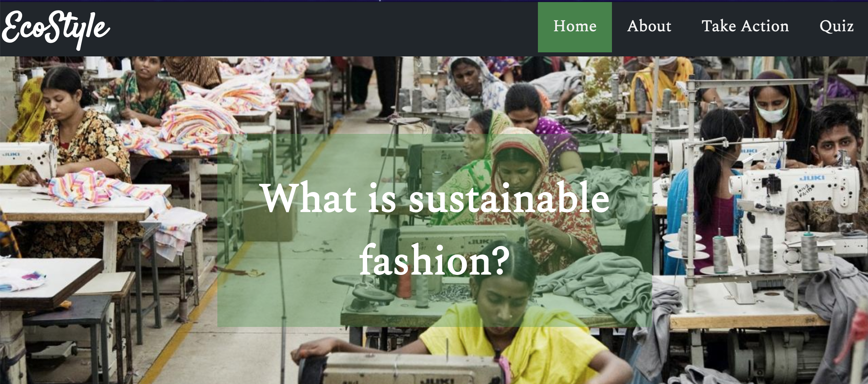The width and height of the screenshot is (868, 384).
Task: Click the word "fashion?" in hero title
Action: [435, 260]
